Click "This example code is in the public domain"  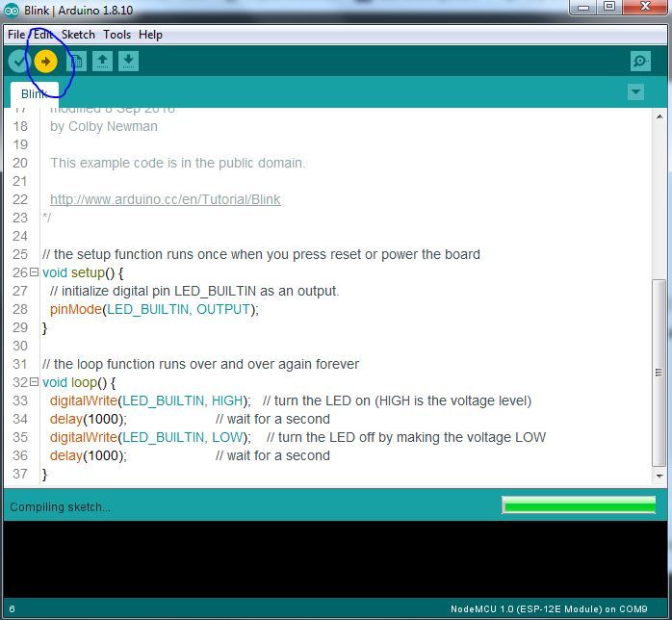point(177,163)
